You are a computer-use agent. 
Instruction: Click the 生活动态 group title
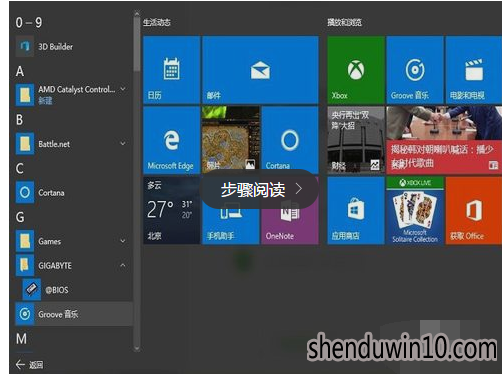point(157,22)
